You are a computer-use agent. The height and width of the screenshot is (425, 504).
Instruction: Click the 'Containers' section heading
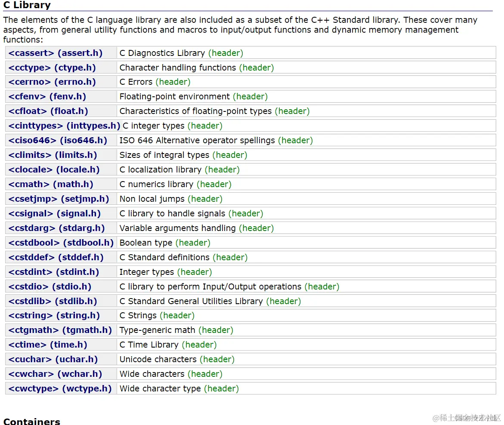tap(32, 421)
